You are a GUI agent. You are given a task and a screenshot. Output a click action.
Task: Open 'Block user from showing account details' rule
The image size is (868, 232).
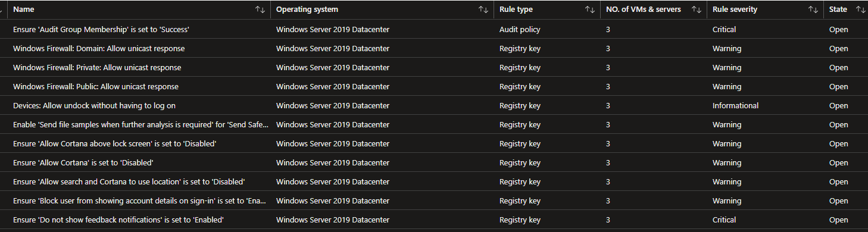tap(140, 200)
